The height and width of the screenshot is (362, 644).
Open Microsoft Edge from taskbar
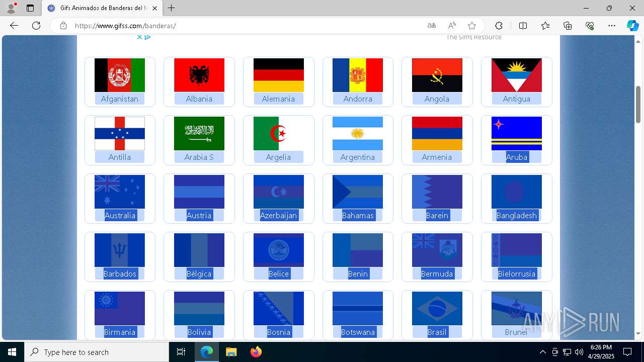[207, 352]
